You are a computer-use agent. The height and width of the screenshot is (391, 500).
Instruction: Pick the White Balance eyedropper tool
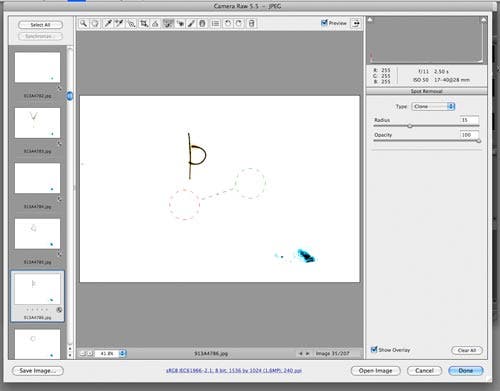(x=108, y=23)
